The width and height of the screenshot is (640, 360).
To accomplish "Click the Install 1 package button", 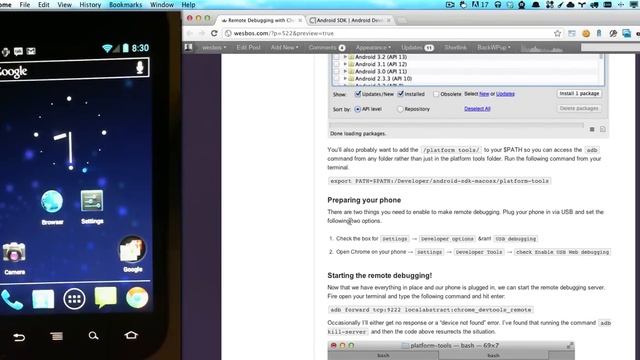I will point(579,93).
